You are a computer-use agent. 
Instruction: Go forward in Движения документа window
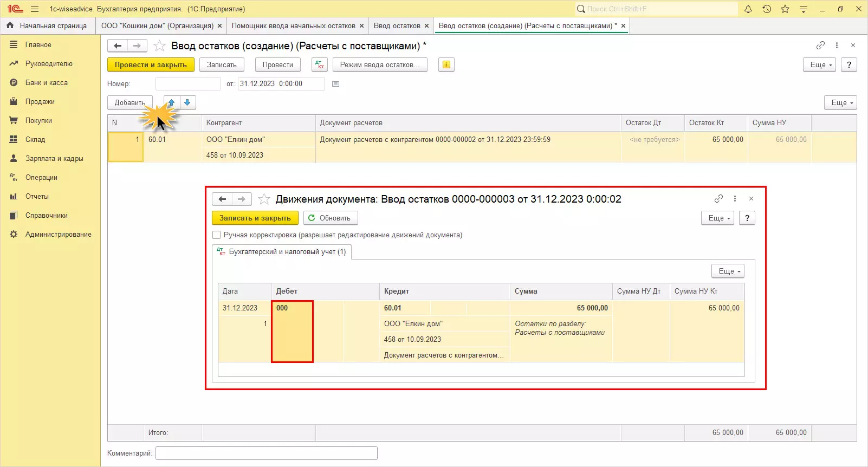(242, 199)
